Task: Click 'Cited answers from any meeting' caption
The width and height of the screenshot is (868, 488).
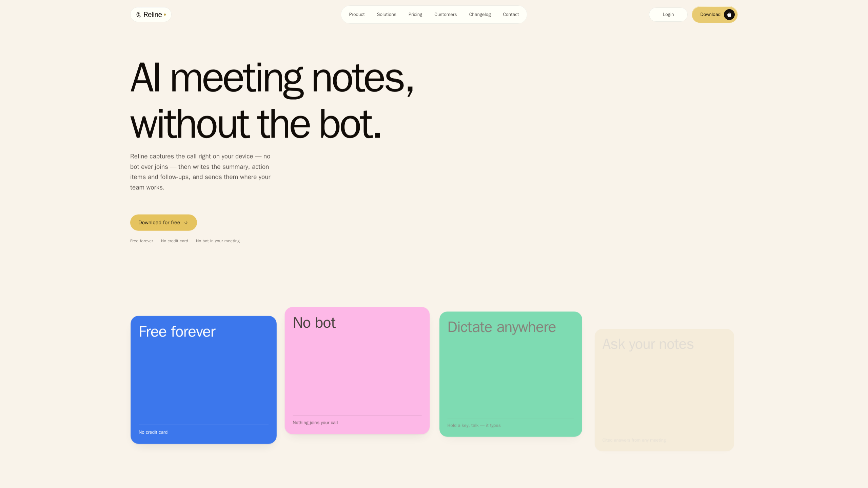Action: (634, 440)
